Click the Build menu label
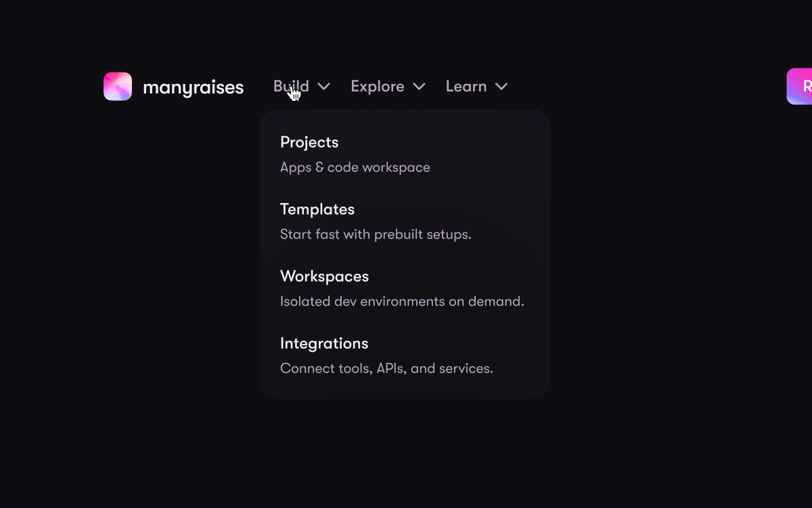 (291, 87)
